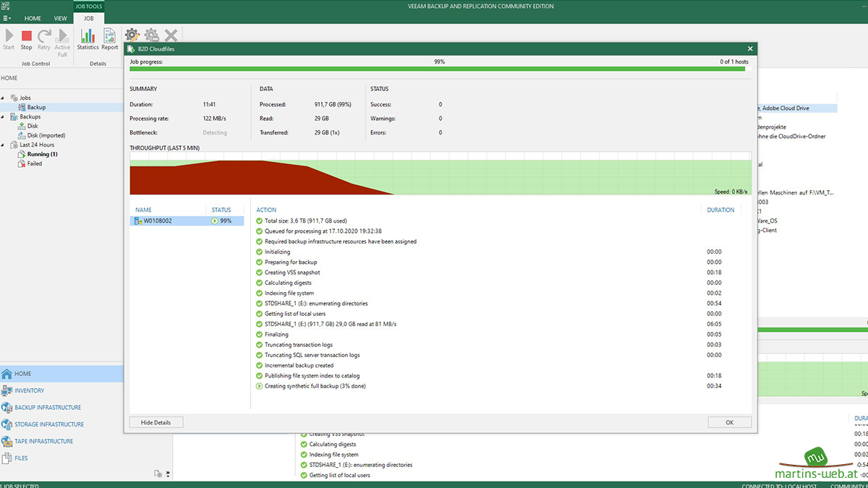Switch to the HOME ribbon tab
The height and width of the screenshot is (488, 868).
click(x=32, y=18)
